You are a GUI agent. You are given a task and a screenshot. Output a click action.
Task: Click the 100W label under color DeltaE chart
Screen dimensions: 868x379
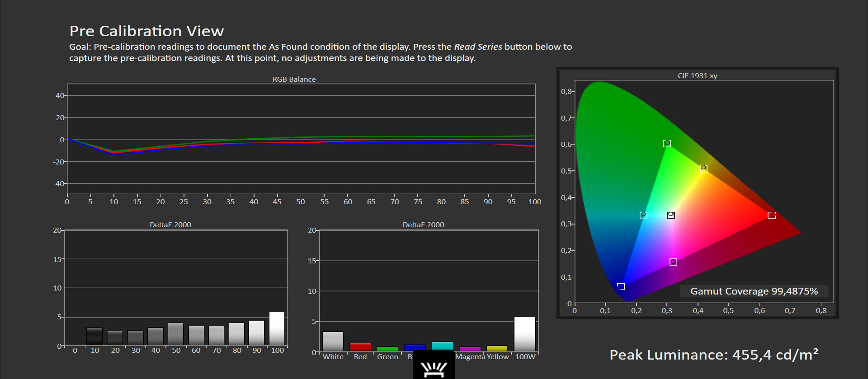pyautogui.click(x=525, y=357)
